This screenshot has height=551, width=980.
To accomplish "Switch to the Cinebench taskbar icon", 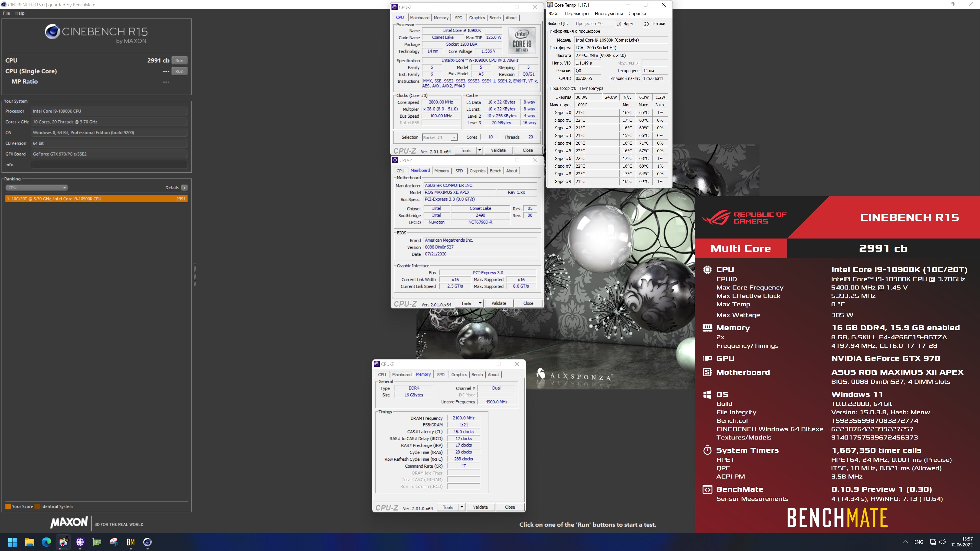I will [148, 542].
